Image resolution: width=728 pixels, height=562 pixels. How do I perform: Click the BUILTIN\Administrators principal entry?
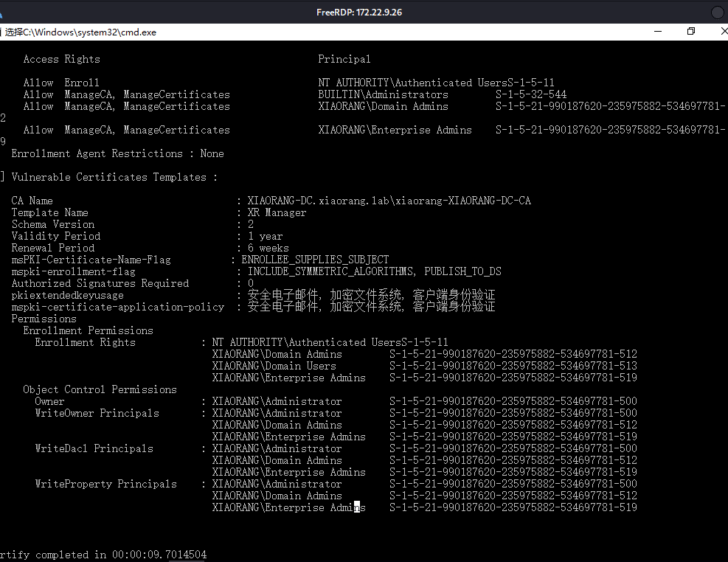383,94
